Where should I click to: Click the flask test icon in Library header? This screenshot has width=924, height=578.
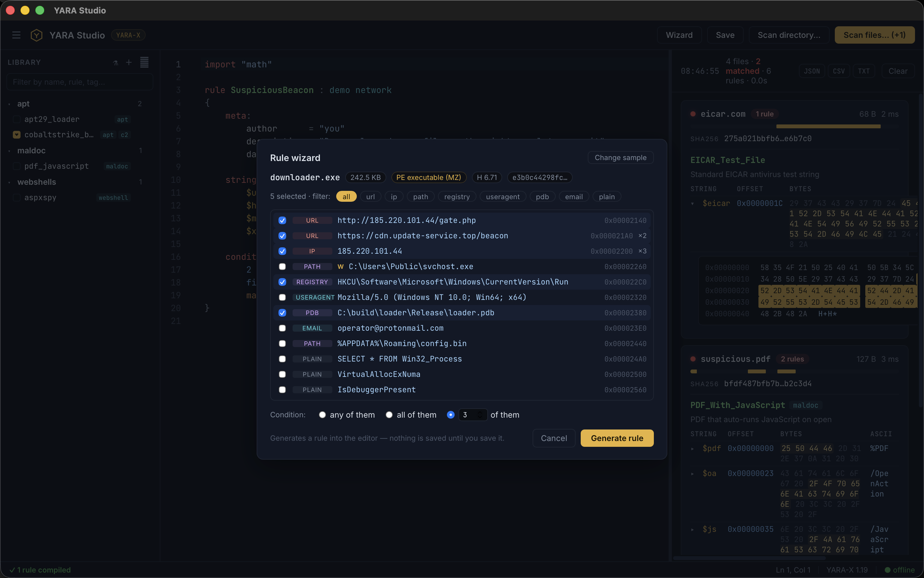point(116,63)
